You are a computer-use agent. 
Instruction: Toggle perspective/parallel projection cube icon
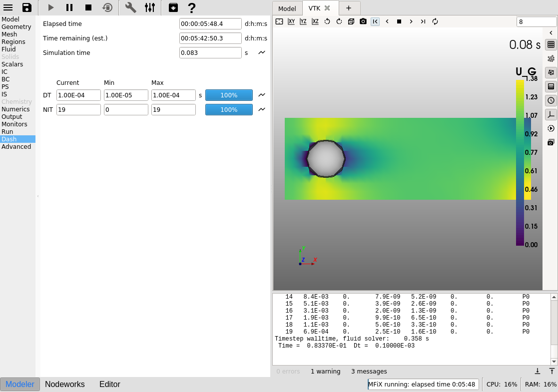click(x=351, y=21)
